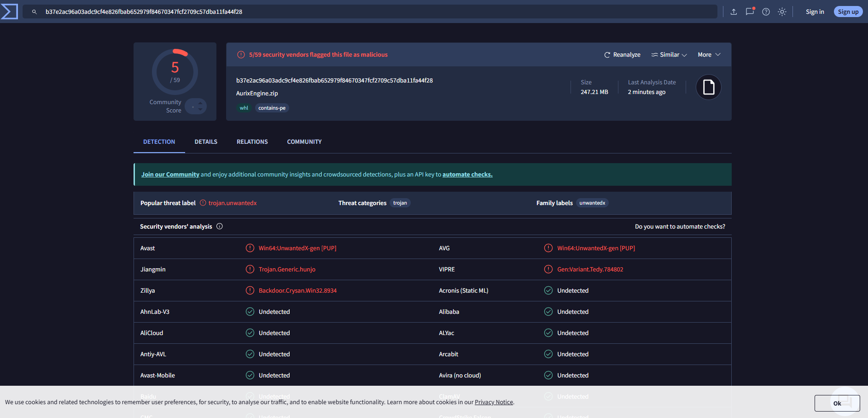868x418 pixels.
Task: Open the notifications chat icon
Action: (x=750, y=12)
